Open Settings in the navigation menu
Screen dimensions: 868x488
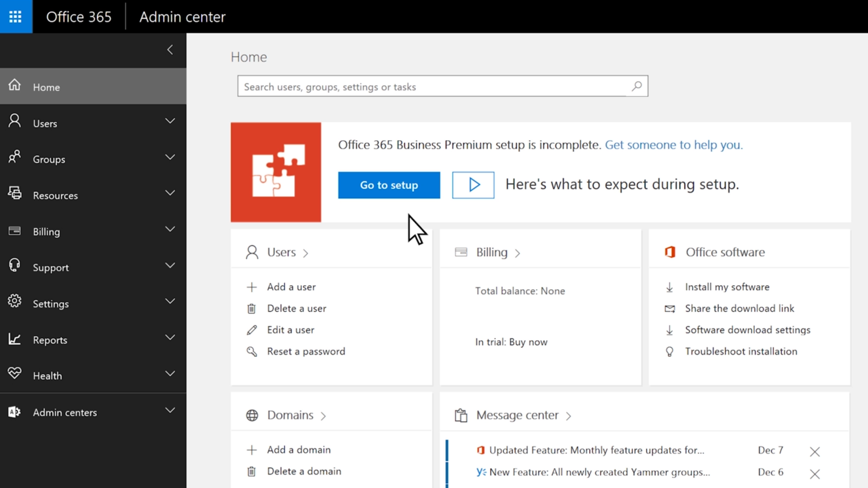click(x=51, y=304)
